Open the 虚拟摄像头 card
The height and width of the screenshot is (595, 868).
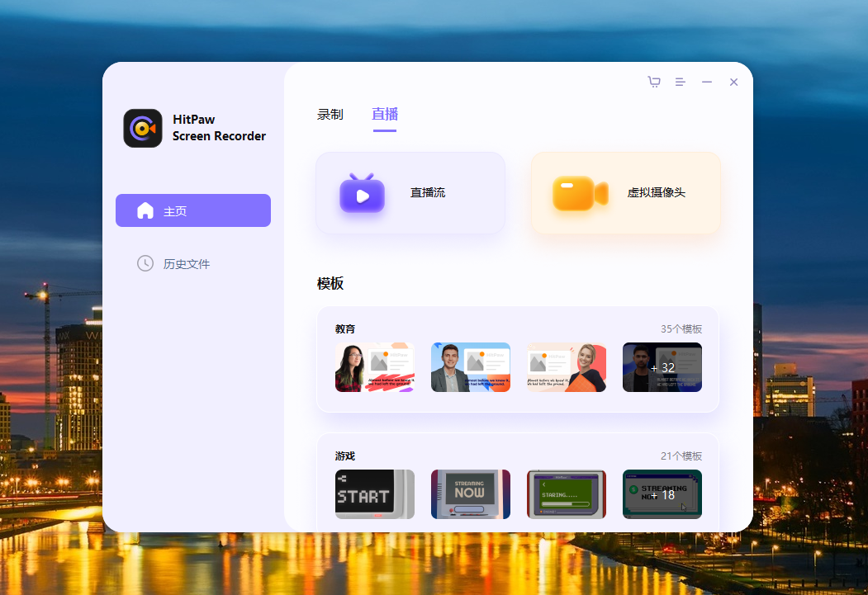(x=625, y=193)
